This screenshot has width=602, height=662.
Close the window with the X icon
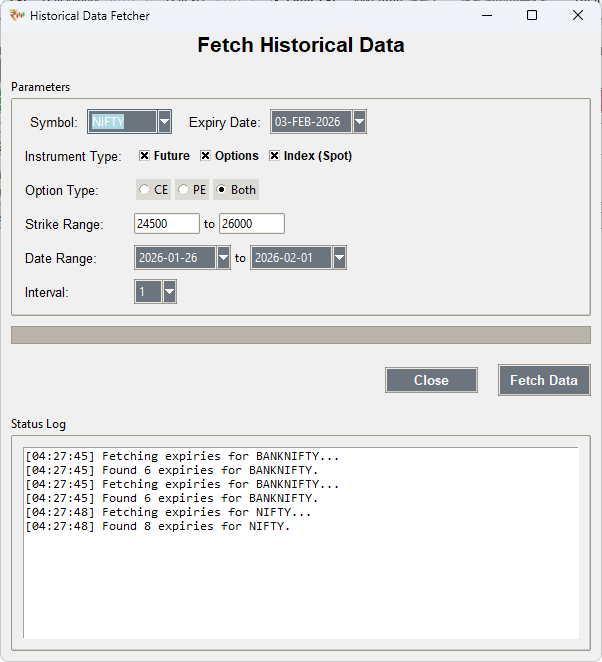tap(578, 16)
